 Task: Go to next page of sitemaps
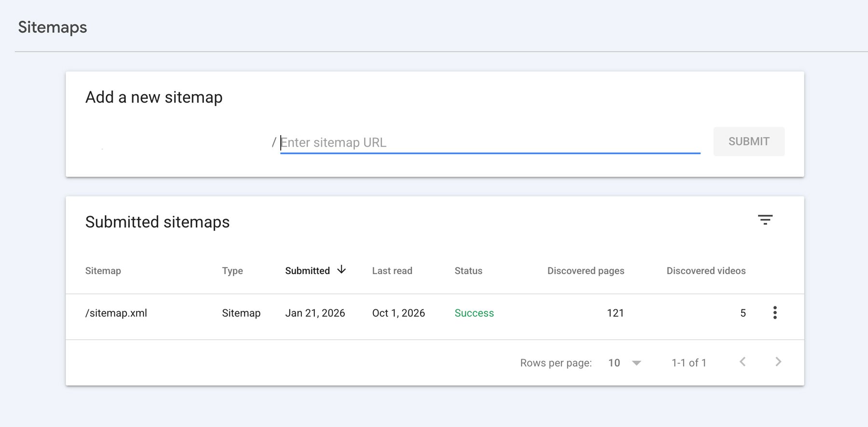click(778, 362)
